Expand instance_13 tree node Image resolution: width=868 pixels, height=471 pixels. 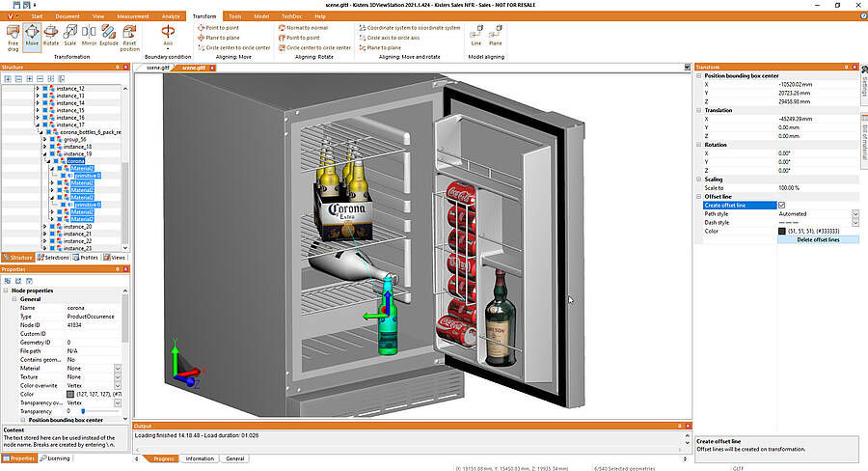coord(38,96)
